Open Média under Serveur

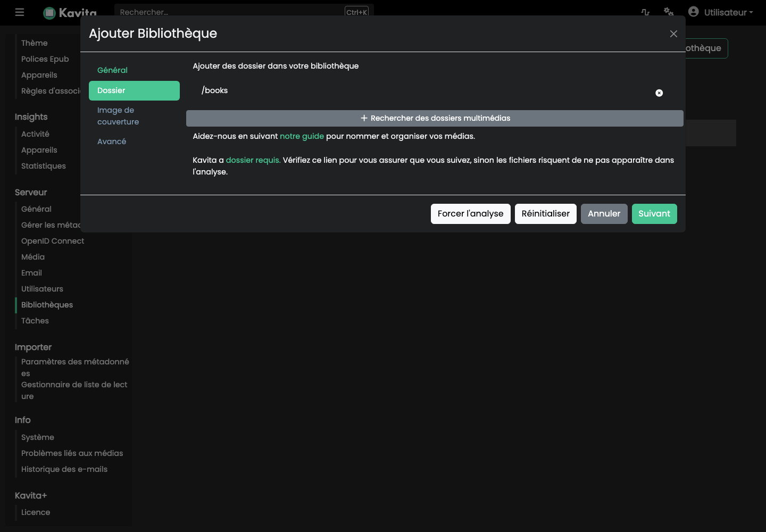pos(33,257)
